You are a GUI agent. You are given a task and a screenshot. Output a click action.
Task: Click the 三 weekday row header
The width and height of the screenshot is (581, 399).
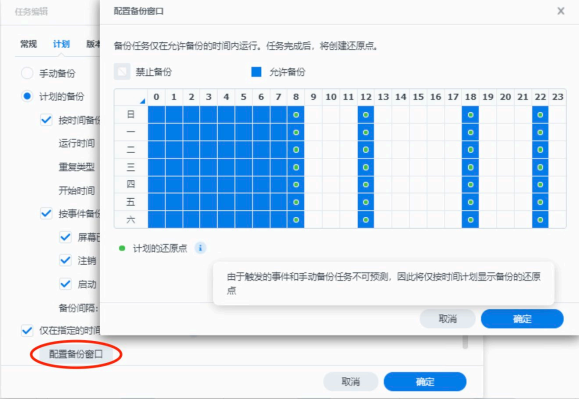point(131,167)
